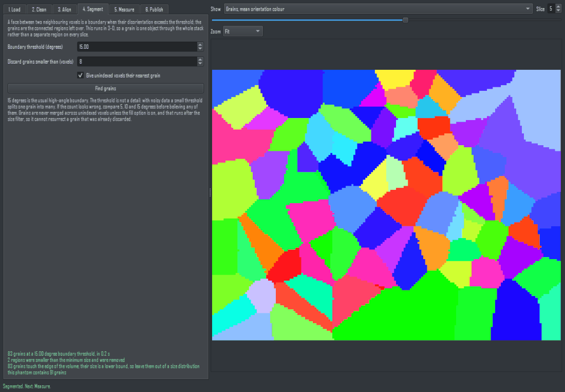Image resolution: width=565 pixels, height=392 pixels.
Task: Go to the 3. Align tab
Action: [x=65, y=9]
